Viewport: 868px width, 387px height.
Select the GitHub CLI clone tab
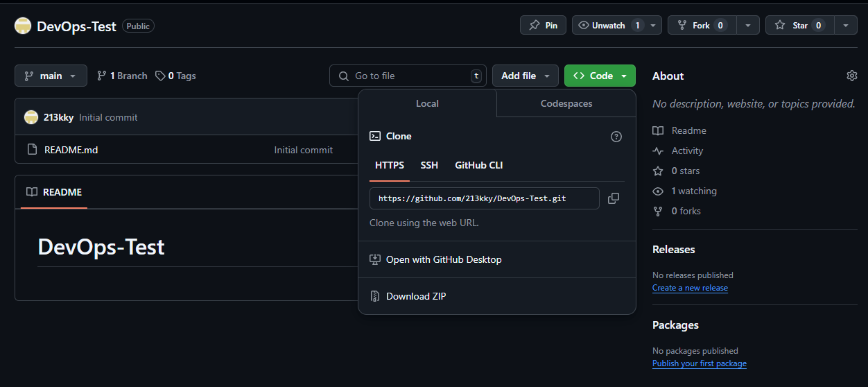(479, 165)
